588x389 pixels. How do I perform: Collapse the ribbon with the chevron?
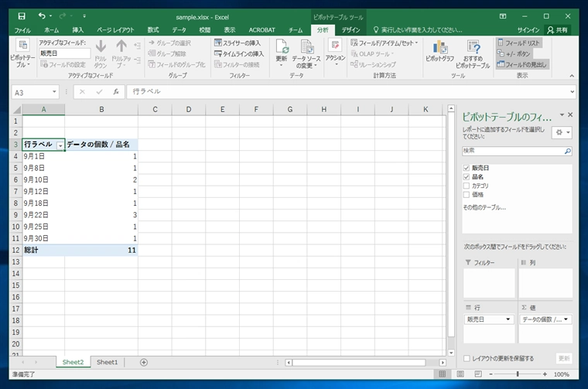pos(572,76)
